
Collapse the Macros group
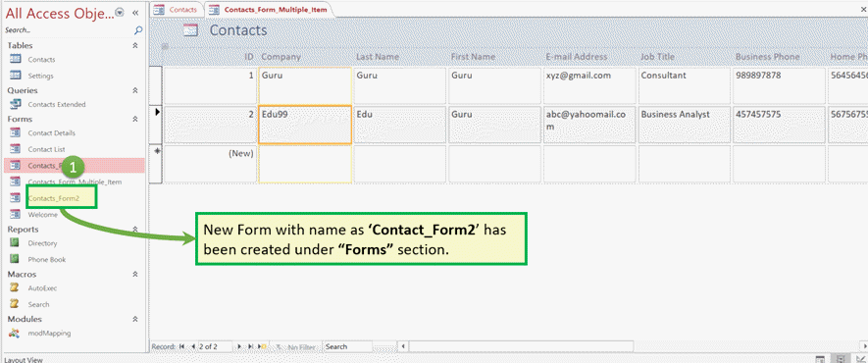pyautogui.click(x=135, y=274)
